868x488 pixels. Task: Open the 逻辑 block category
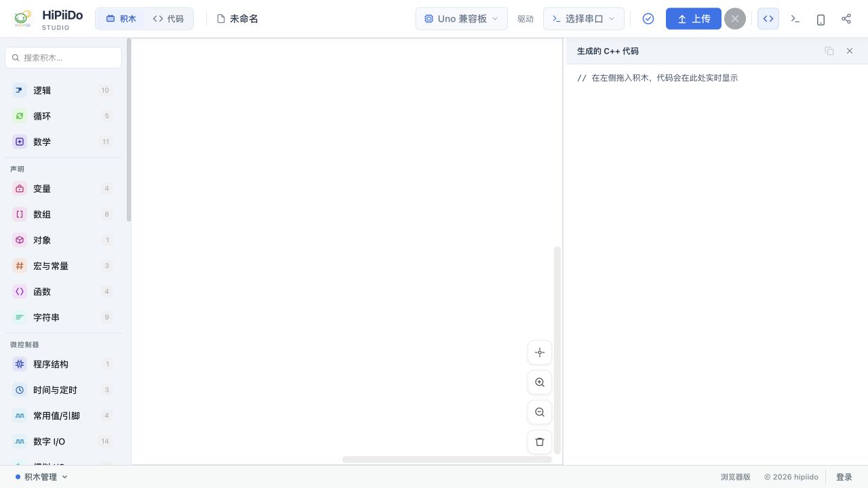(x=63, y=90)
